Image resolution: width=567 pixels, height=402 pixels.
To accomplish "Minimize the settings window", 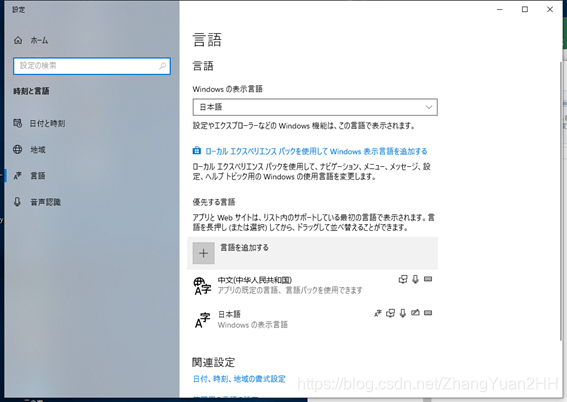I will point(500,9).
